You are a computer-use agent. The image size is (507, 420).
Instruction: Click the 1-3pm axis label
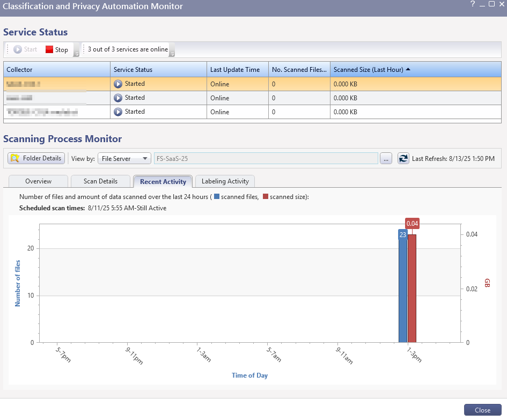coord(415,355)
